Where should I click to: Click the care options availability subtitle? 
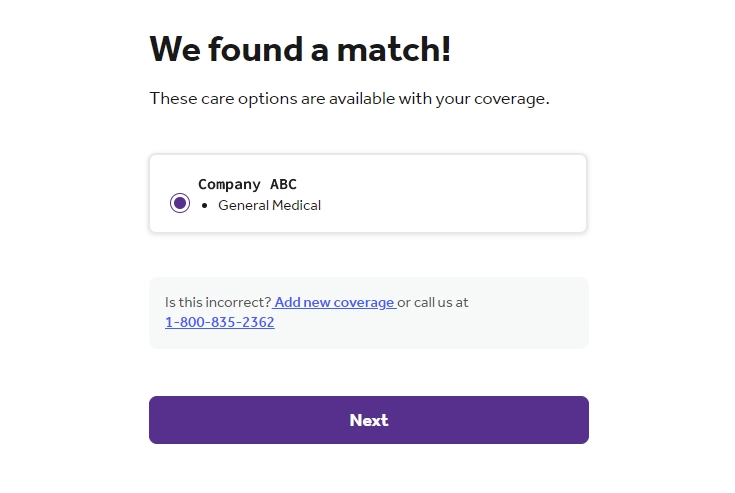pos(349,99)
